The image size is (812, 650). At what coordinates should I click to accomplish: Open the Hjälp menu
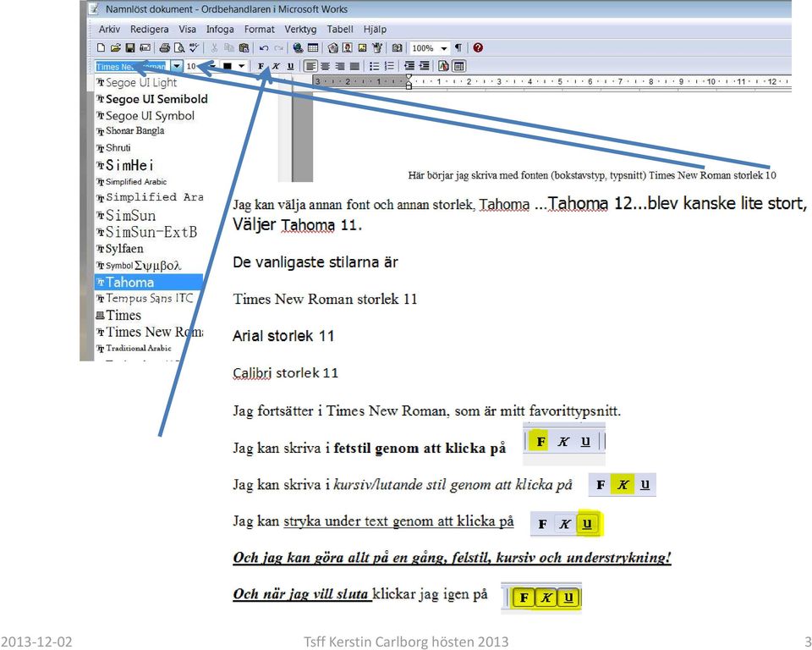(x=375, y=29)
